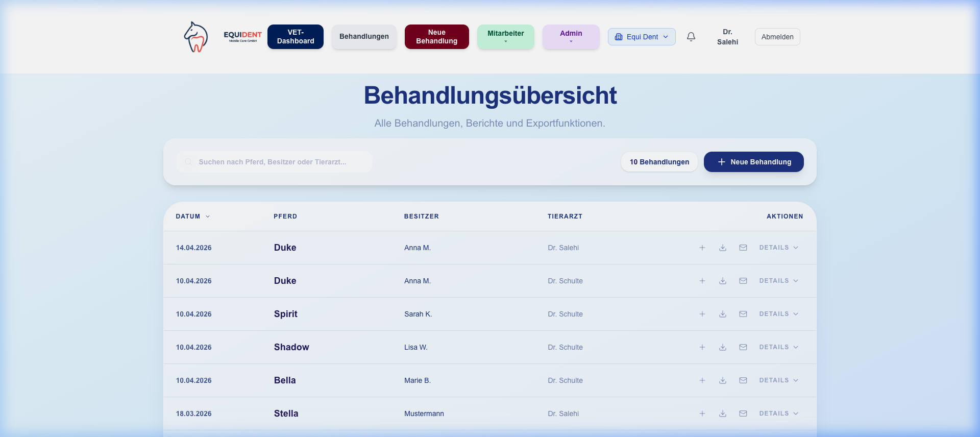
Task: Email icon in Shadow row
Action: coord(743,347)
